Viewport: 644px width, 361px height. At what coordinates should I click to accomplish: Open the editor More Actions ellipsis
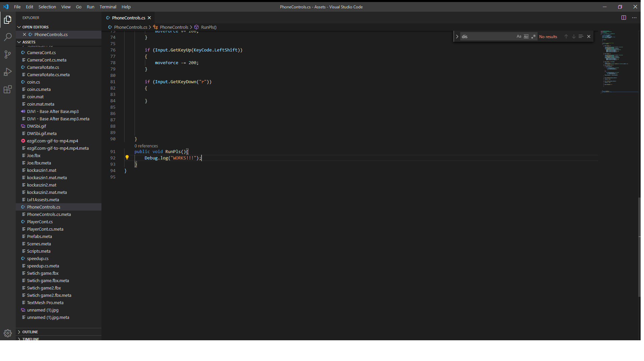(634, 18)
